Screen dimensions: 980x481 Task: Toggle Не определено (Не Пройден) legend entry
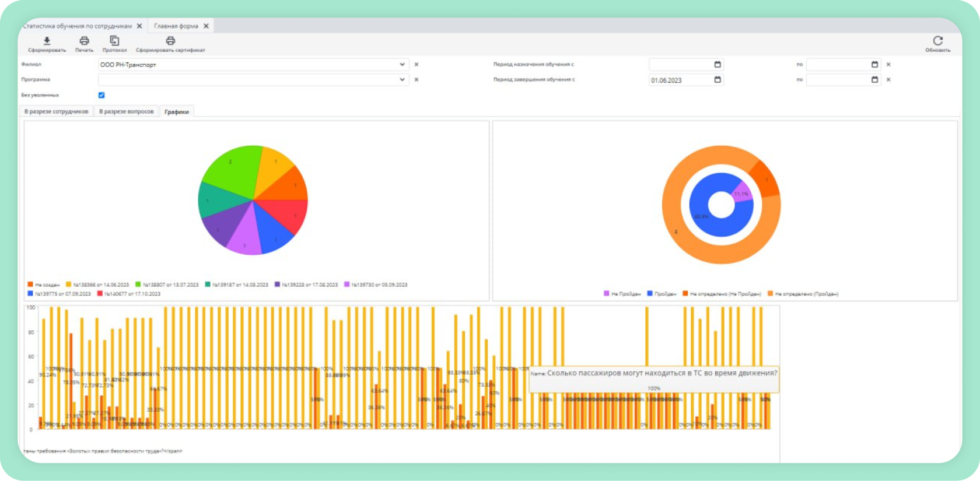tap(722, 294)
